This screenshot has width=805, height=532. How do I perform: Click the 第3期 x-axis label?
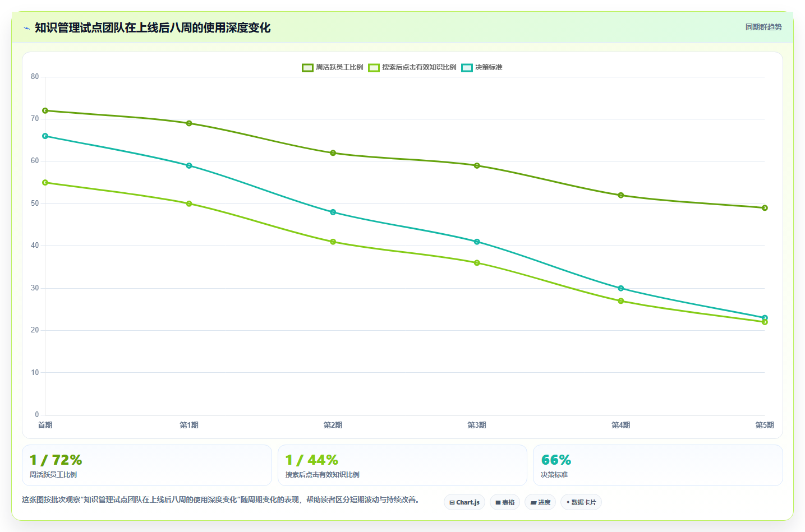(x=477, y=425)
